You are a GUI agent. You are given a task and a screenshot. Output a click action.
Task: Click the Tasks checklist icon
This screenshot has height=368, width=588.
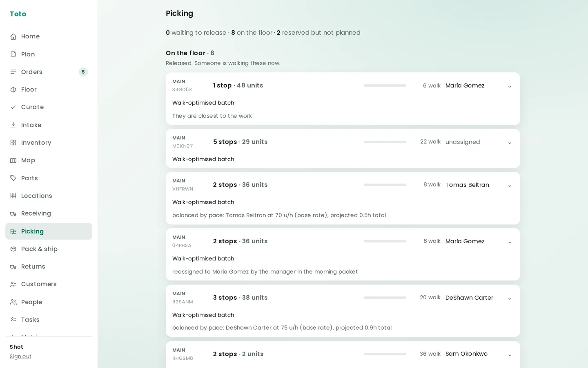13,320
